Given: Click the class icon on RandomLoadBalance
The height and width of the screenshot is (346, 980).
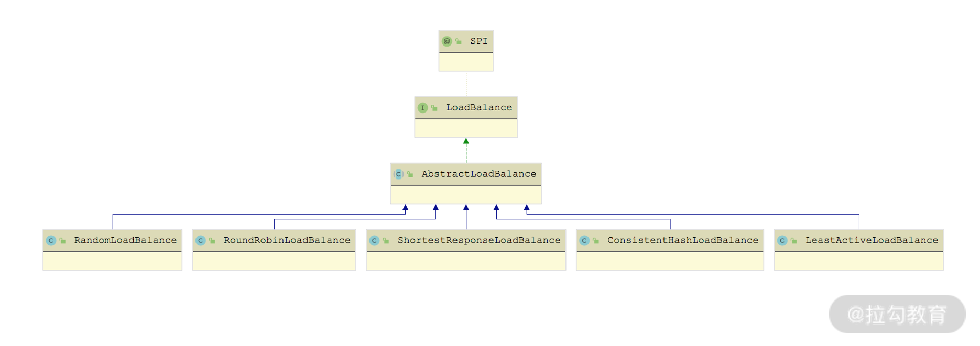Looking at the screenshot, I should point(51,241).
